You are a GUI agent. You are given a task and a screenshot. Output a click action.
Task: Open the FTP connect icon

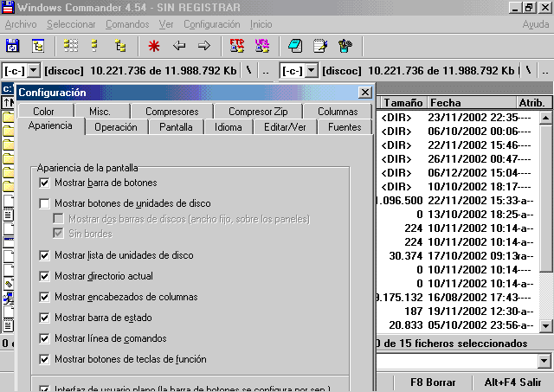pos(236,46)
